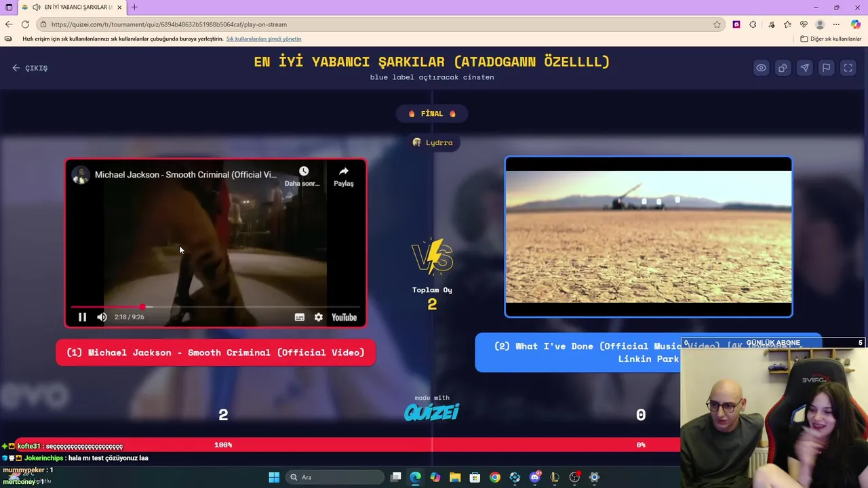Add page to favorites star icon
The image size is (868, 488).
(717, 24)
